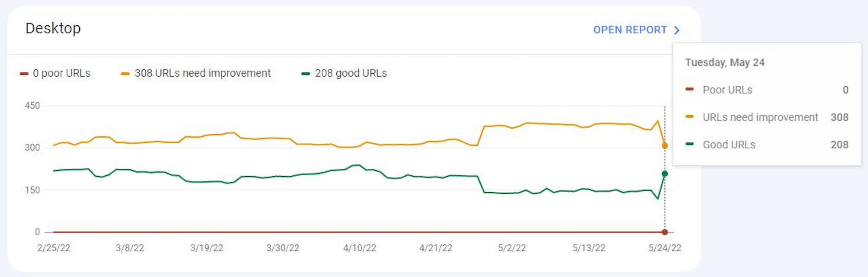Toggle the 308 URLs need improvement series
Viewport: 868px width, 277px height.
202,73
